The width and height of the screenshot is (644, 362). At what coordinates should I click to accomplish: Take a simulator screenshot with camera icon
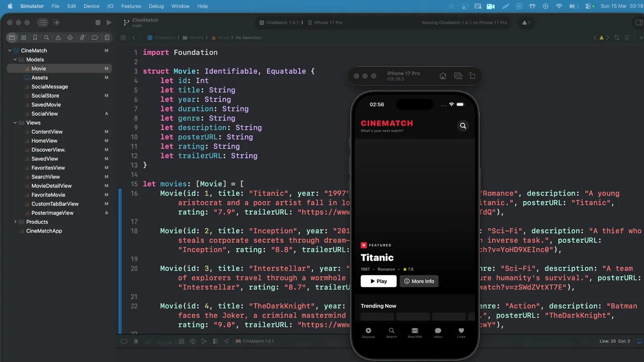[458, 76]
